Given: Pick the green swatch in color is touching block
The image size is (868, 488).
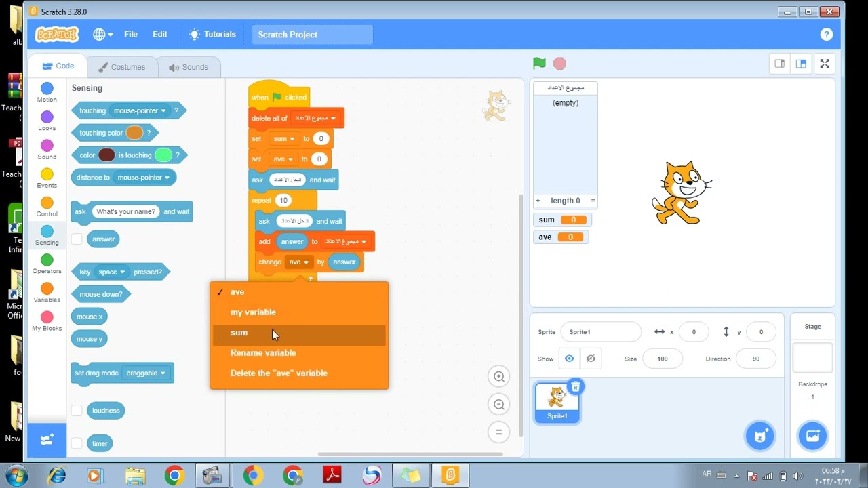Looking at the screenshot, I should 163,155.
